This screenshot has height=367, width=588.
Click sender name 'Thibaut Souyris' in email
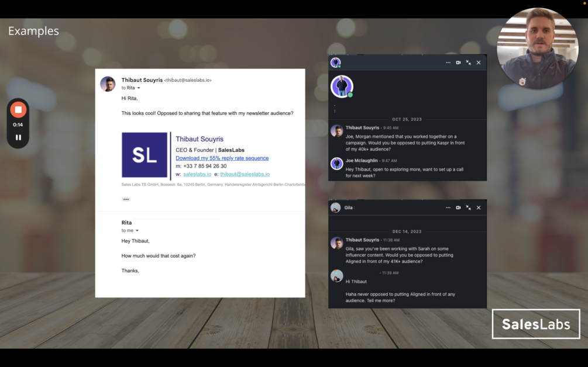142,79
